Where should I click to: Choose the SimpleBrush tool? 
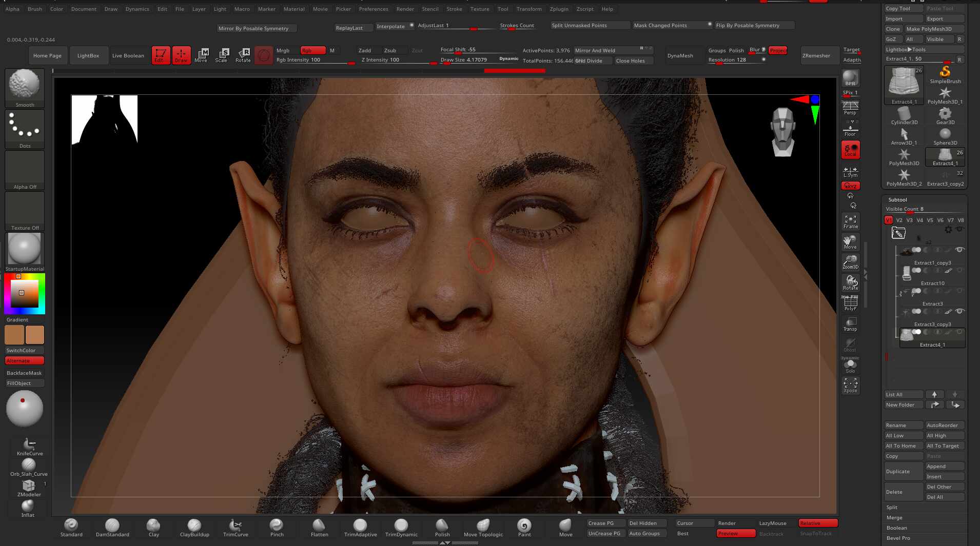pos(945,75)
